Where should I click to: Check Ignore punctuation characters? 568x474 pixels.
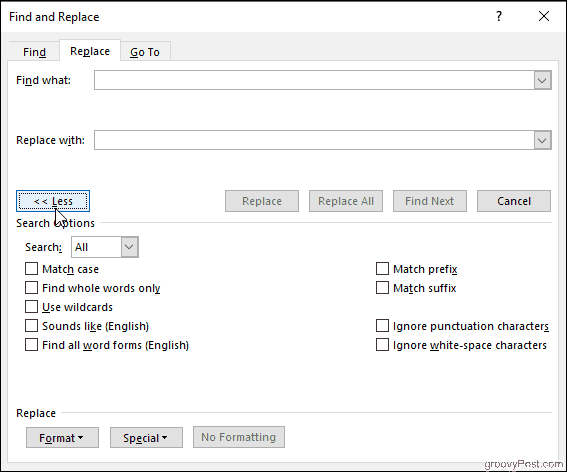coord(382,326)
